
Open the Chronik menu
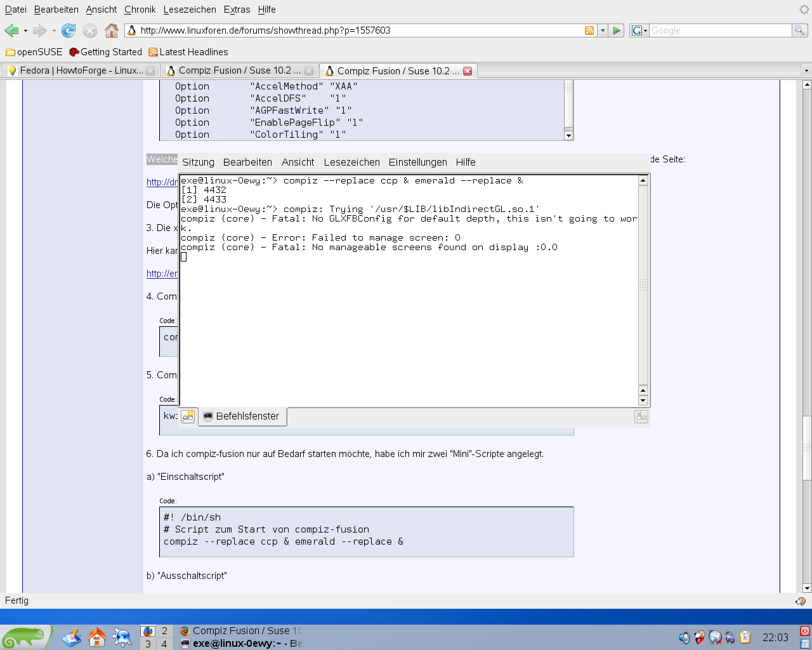[140, 10]
